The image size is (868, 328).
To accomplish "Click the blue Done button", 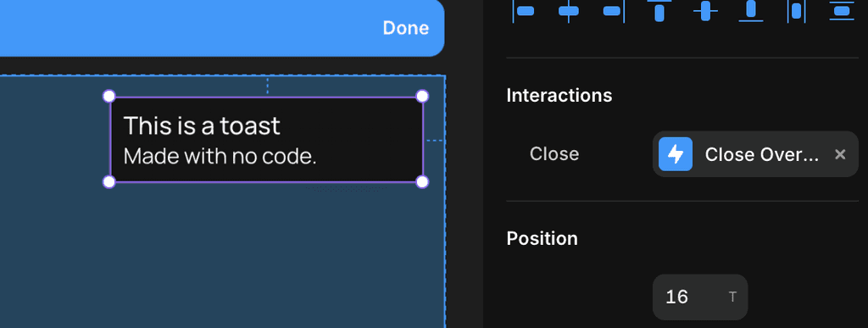I will click(x=406, y=28).
